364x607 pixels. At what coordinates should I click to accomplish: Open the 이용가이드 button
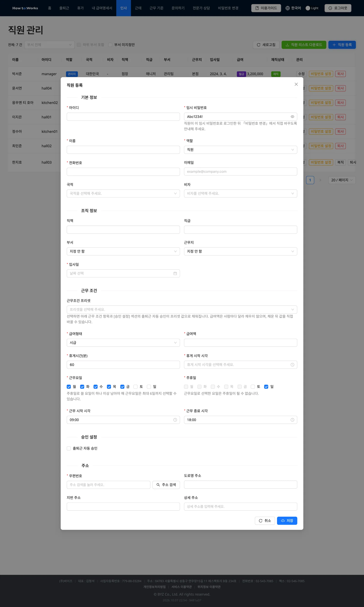[x=266, y=8]
